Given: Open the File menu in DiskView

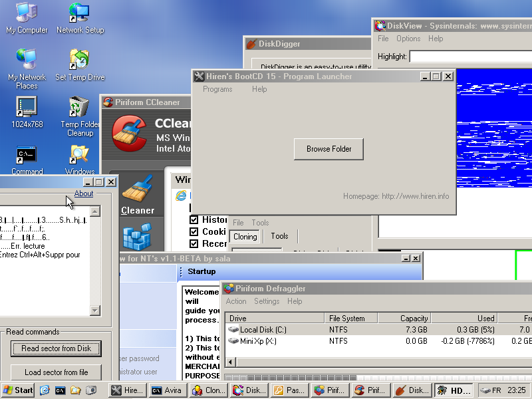Looking at the screenshot, I should point(383,39).
